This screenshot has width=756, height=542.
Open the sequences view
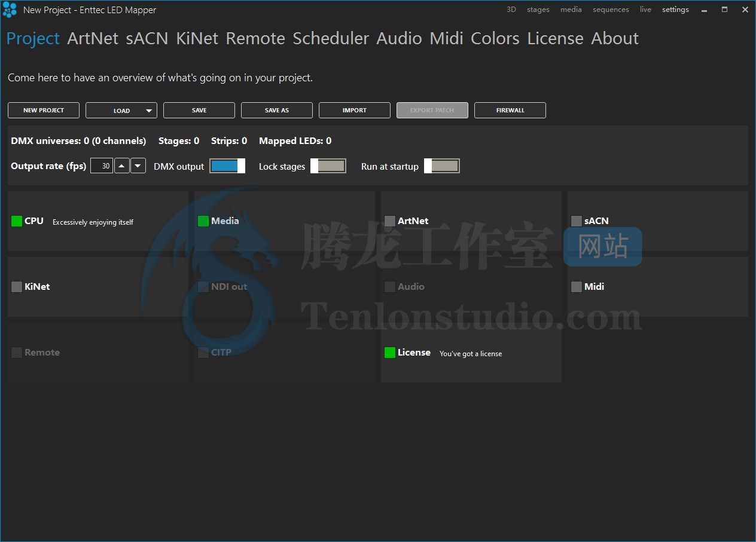coord(611,10)
